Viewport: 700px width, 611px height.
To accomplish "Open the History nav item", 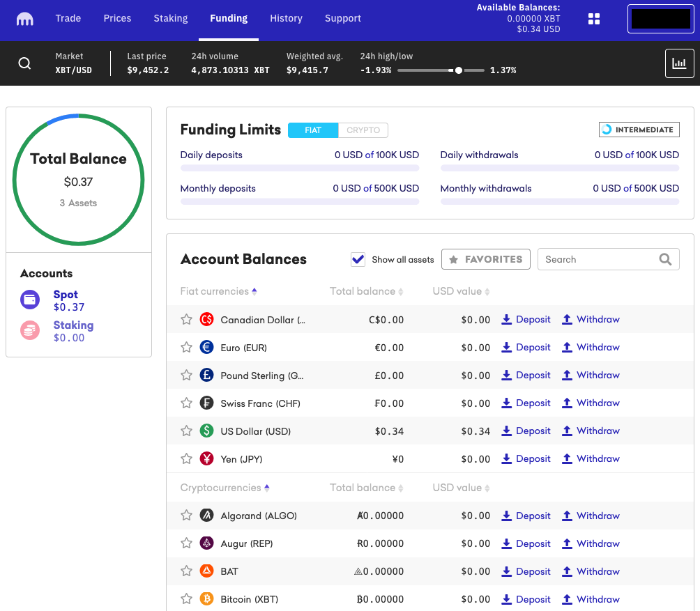I will [x=286, y=18].
